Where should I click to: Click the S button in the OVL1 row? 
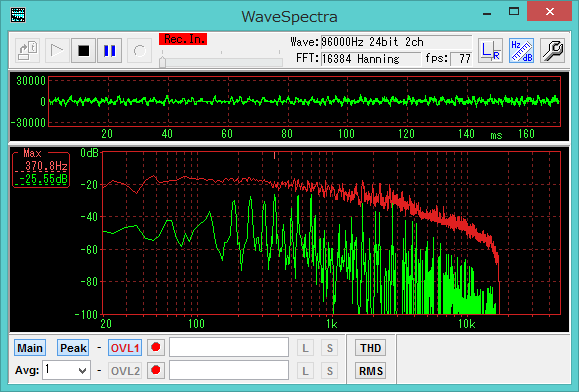(x=329, y=348)
